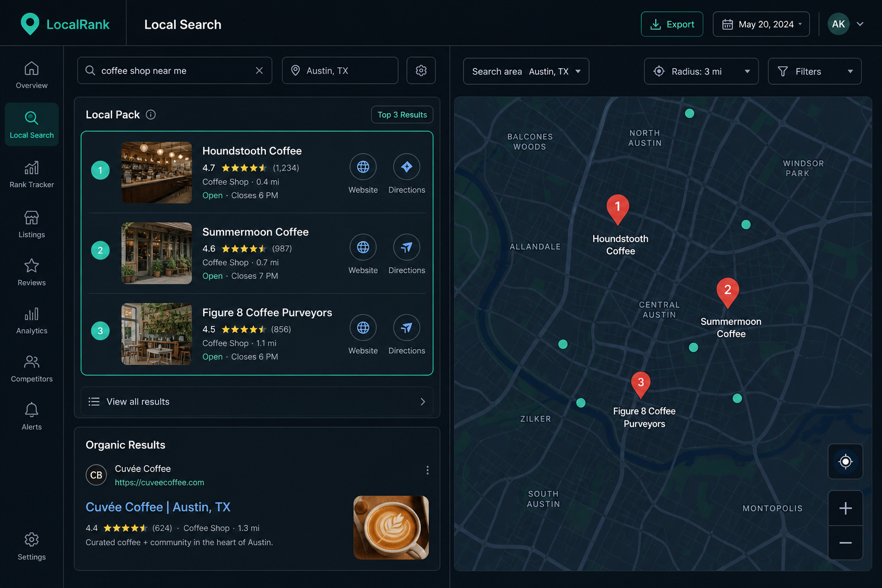Click the Figure 8 Coffee photo thumbnail
The image size is (882, 588).
tap(157, 334)
